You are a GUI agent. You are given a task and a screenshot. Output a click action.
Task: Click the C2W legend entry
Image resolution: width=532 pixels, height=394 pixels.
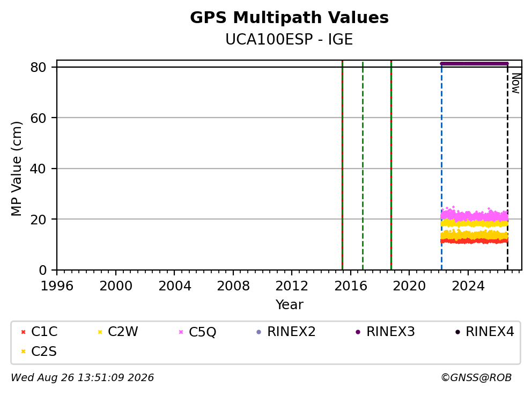(x=118, y=332)
